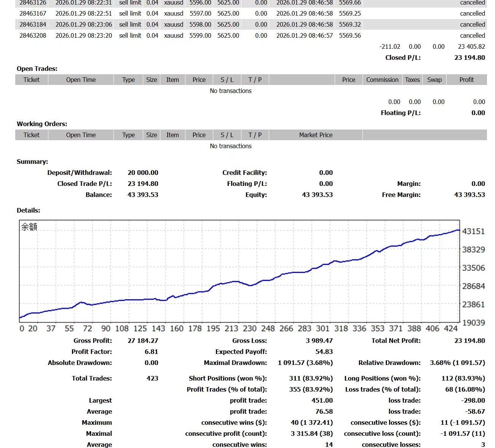Click the Profit Factor value 6.81
Screen dimensions: 495x448
[151, 352]
